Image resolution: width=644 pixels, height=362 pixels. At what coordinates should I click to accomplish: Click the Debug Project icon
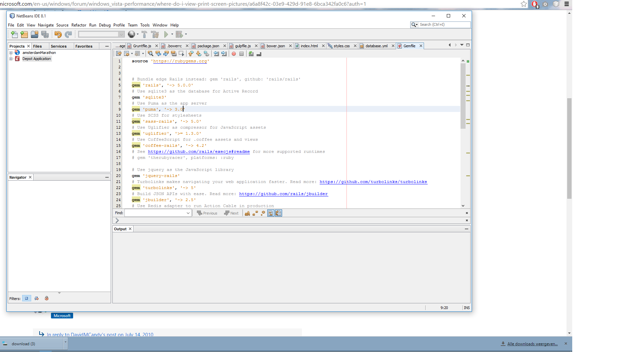pos(179,34)
